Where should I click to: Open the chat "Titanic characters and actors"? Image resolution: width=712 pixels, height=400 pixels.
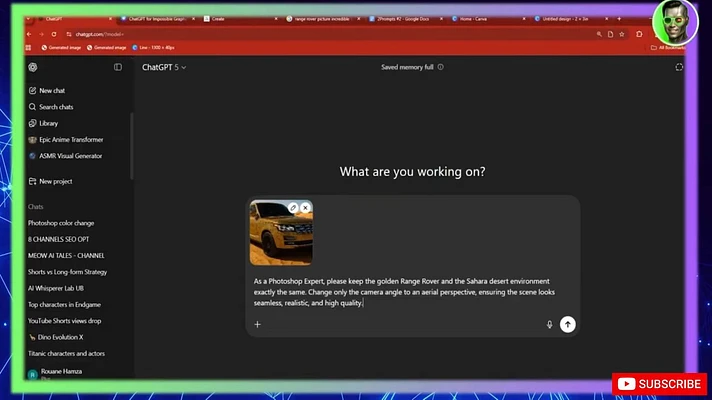pyautogui.click(x=66, y=354)
